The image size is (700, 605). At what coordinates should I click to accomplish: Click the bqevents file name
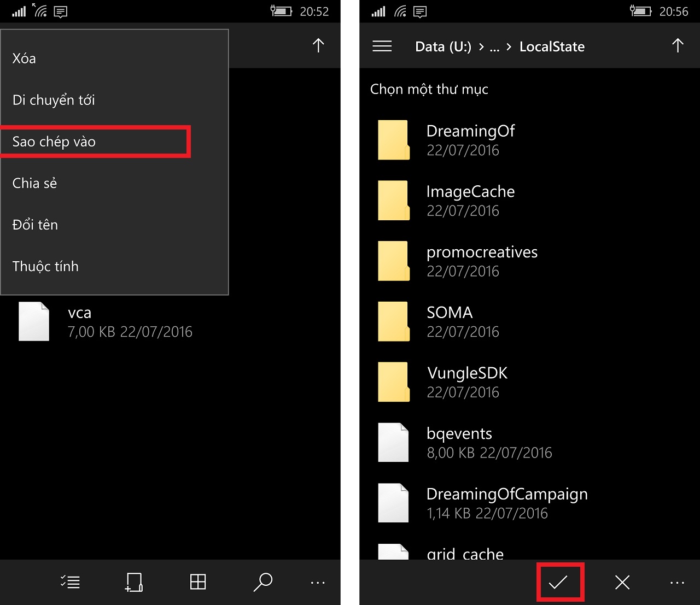click(x=459, y=434)
